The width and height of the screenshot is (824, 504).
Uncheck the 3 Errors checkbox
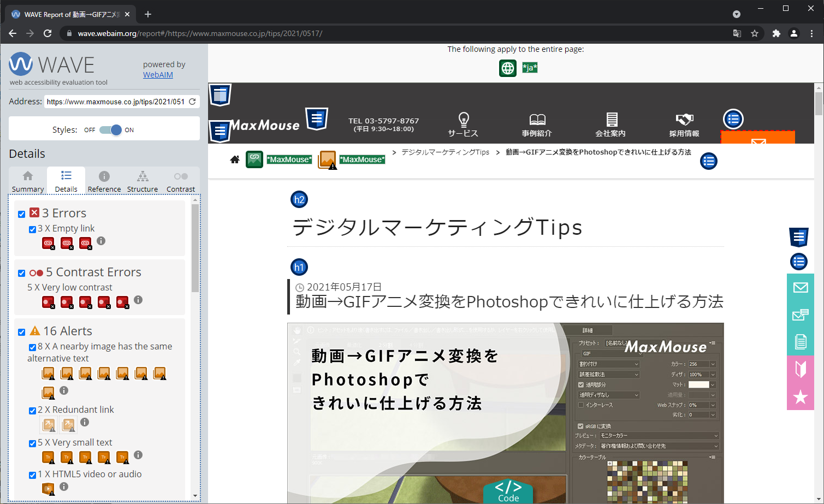[x=22, y=214]
